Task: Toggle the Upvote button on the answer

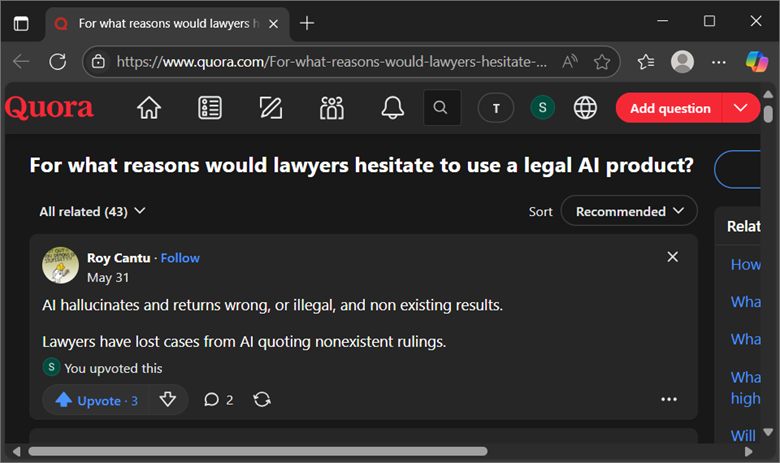Action: click(x=96, y=400)
